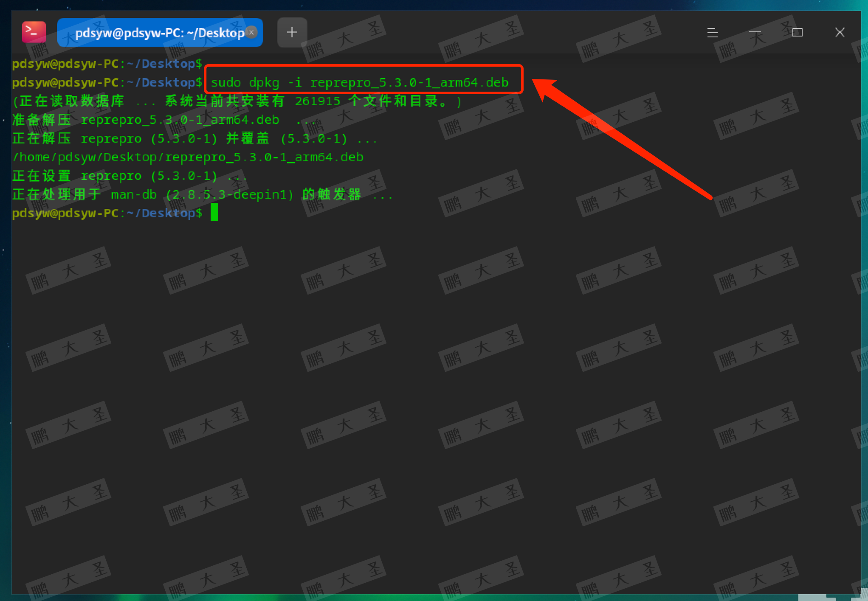
Task: Maximize the terminal window
Action: pos(797,32)
